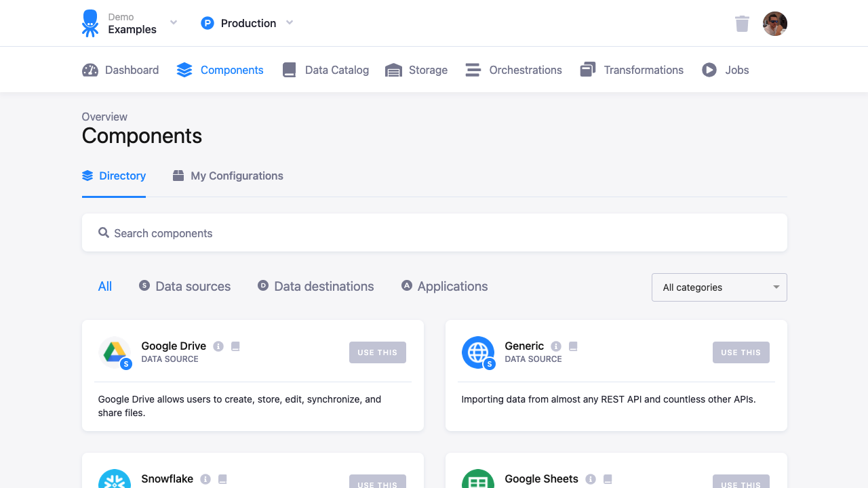Show only Applications in the component list

pos(444,286)
